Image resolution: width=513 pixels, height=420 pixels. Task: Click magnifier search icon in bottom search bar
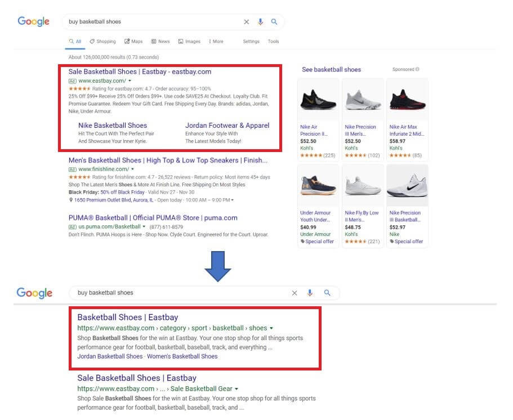(x=327, y=293)
